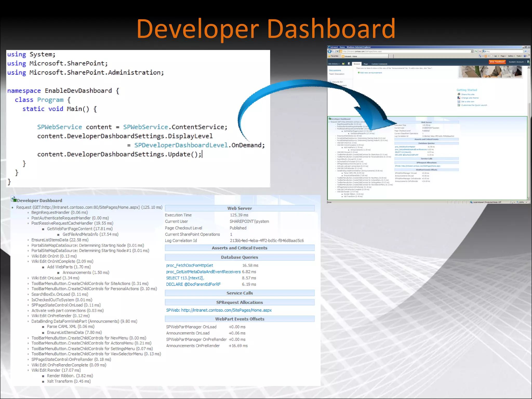The height and width of the screenshot is (399, 532).
Task: Click proc_GetListMetaDataAndEventReceivers in large dashboard panel
Action: [203, 272]
